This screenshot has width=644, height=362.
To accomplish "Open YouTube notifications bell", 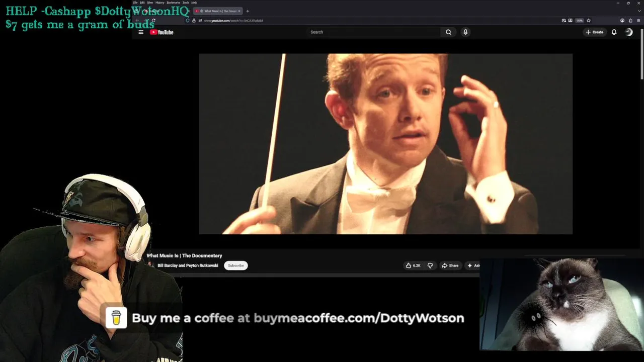I will coord(614,32).
